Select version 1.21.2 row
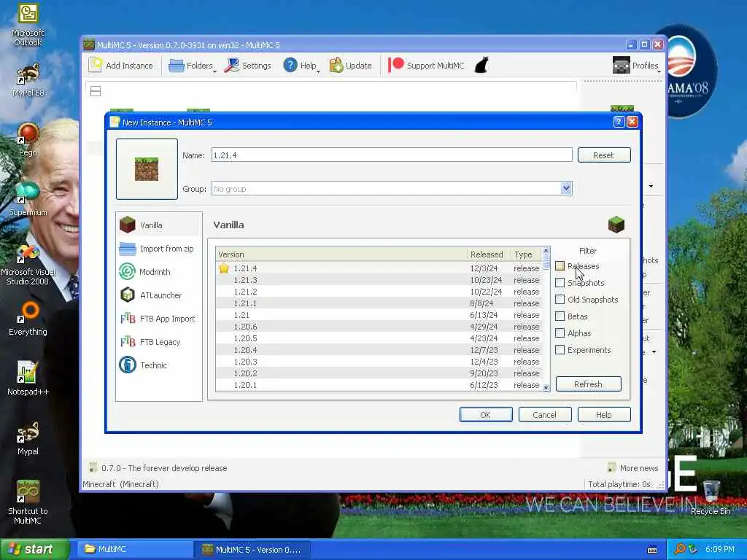The width and height of the screenshot is (747, 560). [x=379, y=292]
